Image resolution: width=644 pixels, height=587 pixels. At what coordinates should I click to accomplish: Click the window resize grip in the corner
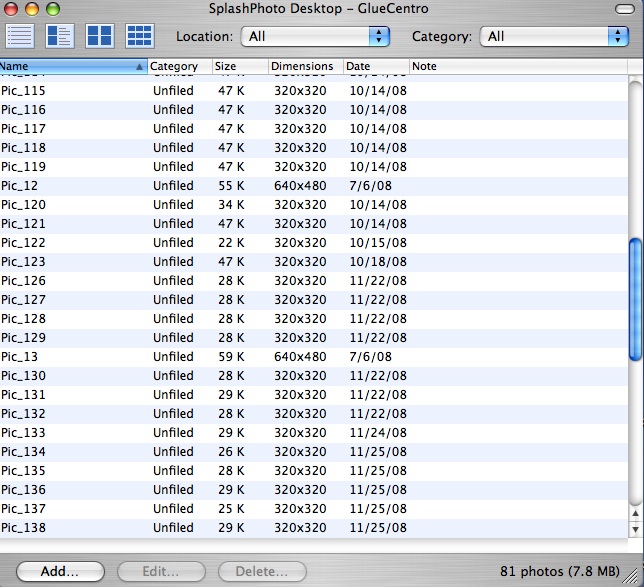(x=634, y=577)
